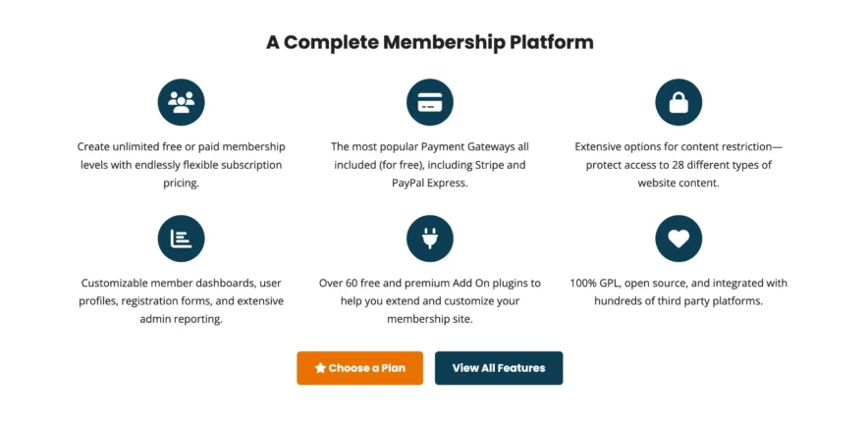868x424 pixels.
Task: Click the bar chart reporting icon
Action: 181,238
